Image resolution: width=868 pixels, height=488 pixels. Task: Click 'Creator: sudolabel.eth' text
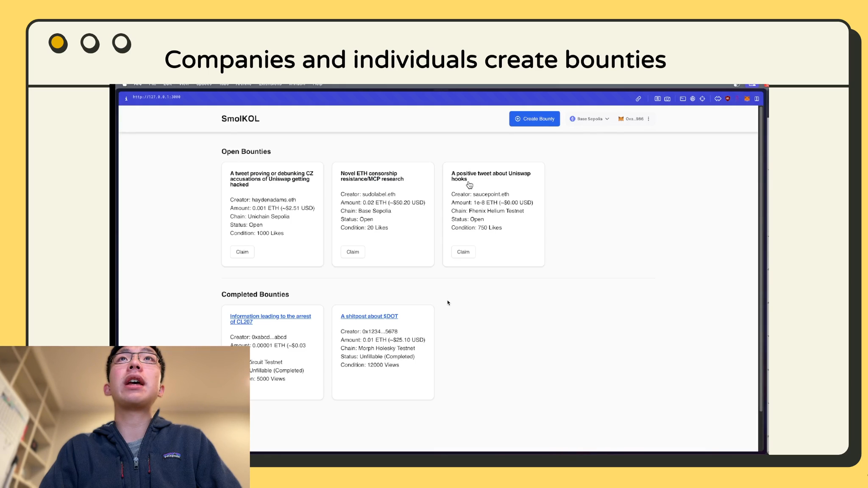pos(368,194)
